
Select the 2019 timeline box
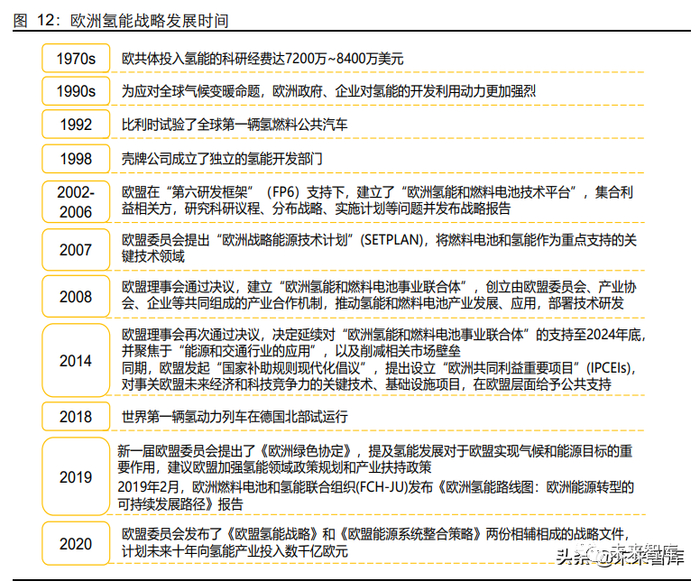[76, 477]
